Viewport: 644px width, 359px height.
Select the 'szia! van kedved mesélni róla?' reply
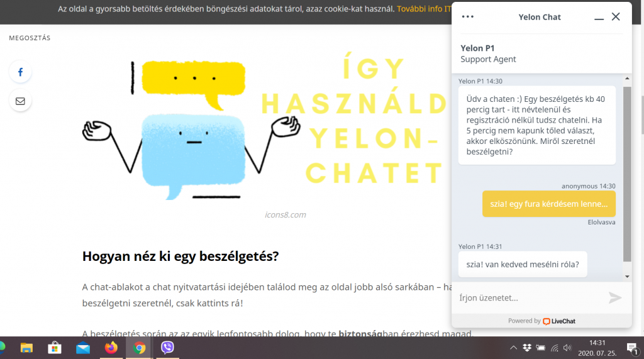tap(523, 265)
